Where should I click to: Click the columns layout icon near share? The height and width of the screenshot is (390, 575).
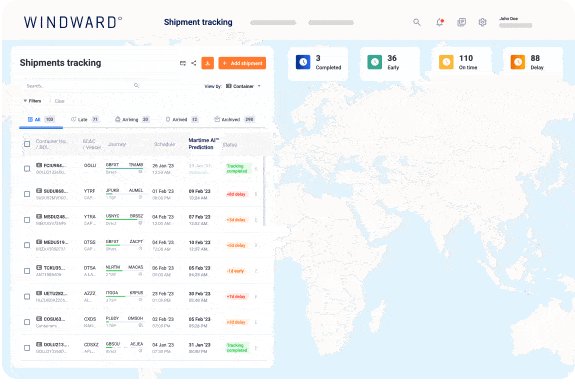click(183, 63)
